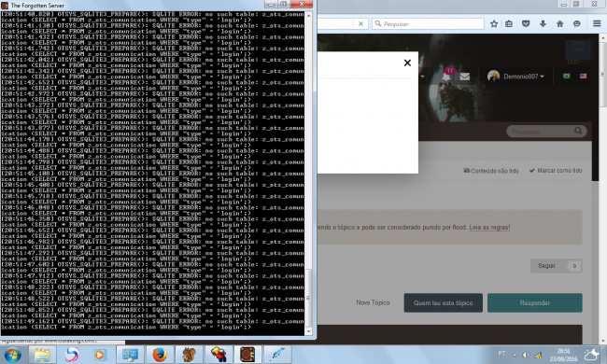Adjust volume using the speaker tray icon
This screenshot has width=607, height=364.
(x=526, y=355)
